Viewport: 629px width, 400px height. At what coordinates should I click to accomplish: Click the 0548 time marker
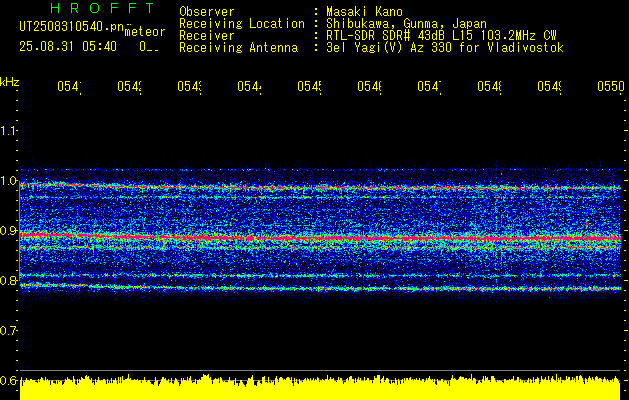point(489,86)
